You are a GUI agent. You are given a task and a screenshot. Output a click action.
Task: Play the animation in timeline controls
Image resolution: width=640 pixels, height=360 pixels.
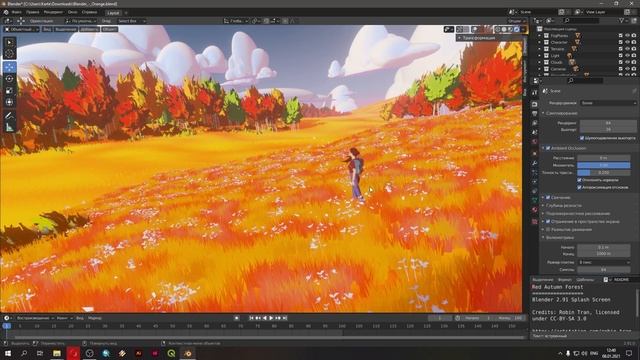pyautogui.click(x=271, y=318)
